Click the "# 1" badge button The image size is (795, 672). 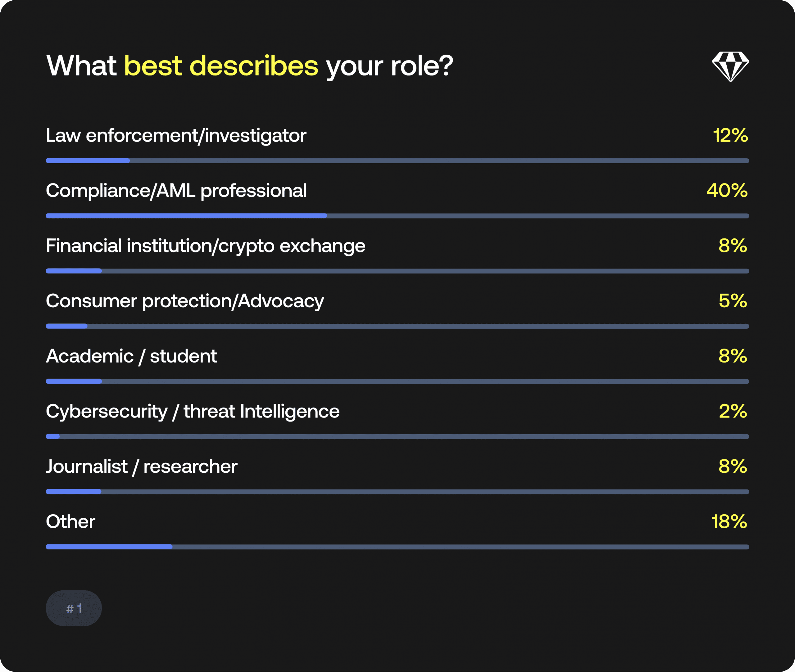click(x=74, y=608)
